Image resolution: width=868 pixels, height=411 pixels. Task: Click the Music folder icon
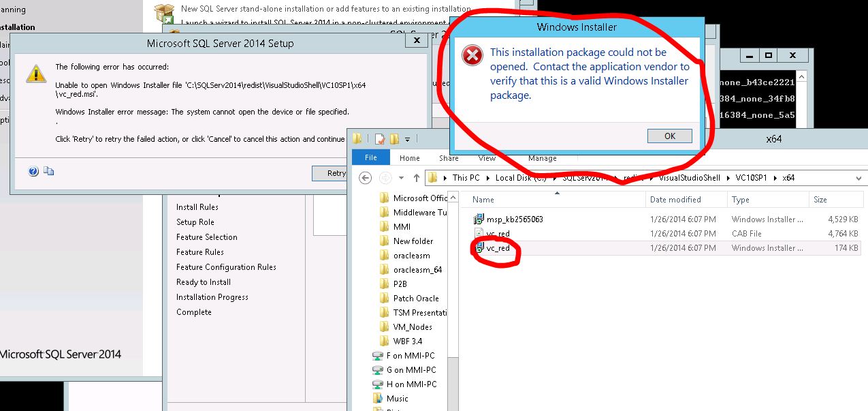(378, 398)
